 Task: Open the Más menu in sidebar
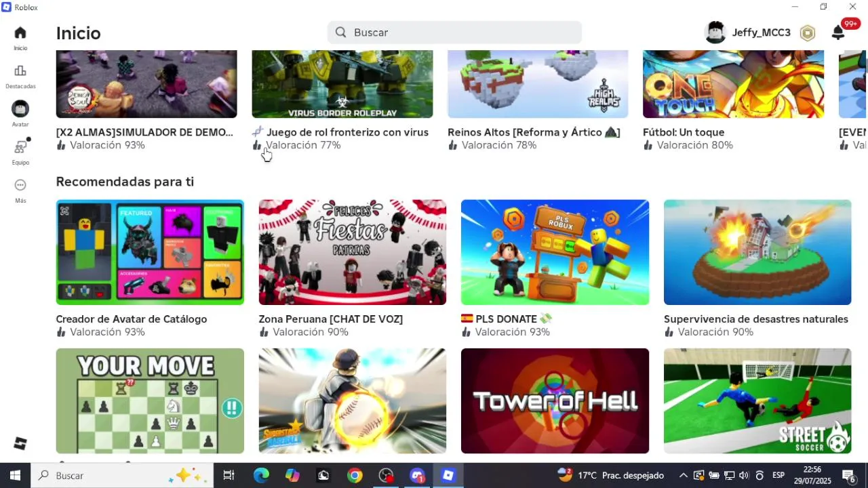click(20, 185)
